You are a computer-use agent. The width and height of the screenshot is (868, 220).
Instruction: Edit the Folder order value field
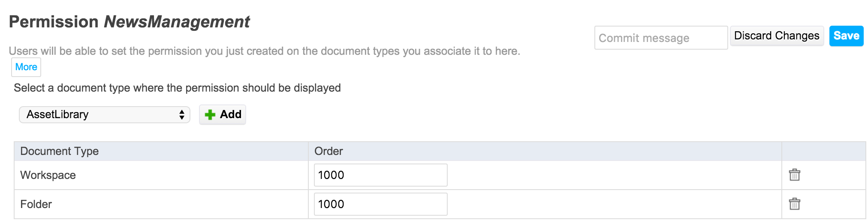click(x=380, y=204)
